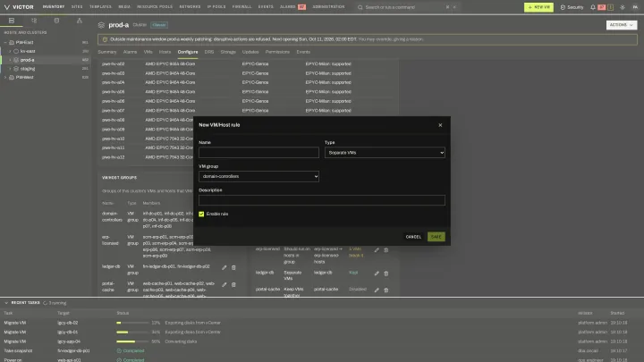Select the kv-east item in the tree
The width and height of the screenshot is (644, 362).
28,51
